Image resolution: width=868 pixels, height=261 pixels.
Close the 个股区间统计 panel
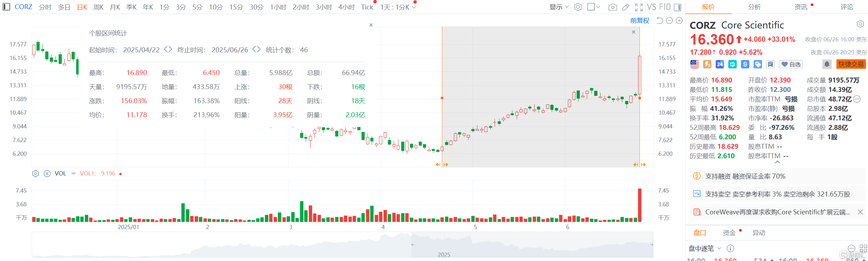pos(371,25)
